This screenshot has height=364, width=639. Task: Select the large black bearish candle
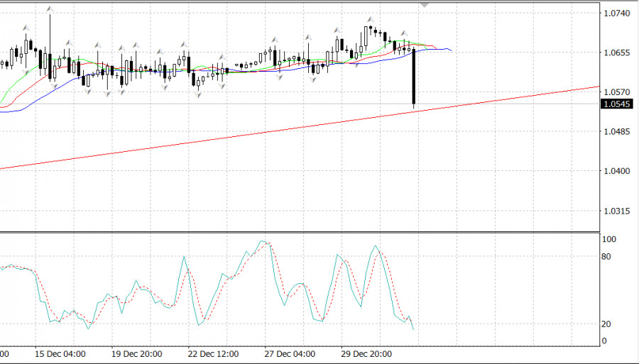(413, 78)
